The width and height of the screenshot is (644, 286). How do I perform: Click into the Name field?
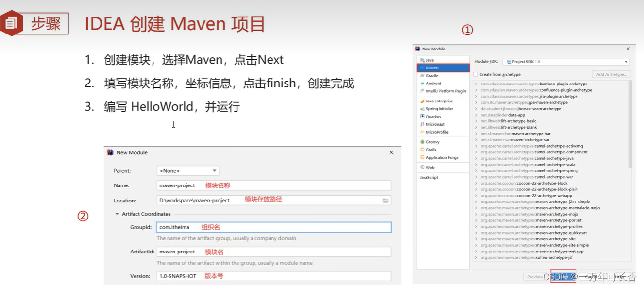coord(274,185)
